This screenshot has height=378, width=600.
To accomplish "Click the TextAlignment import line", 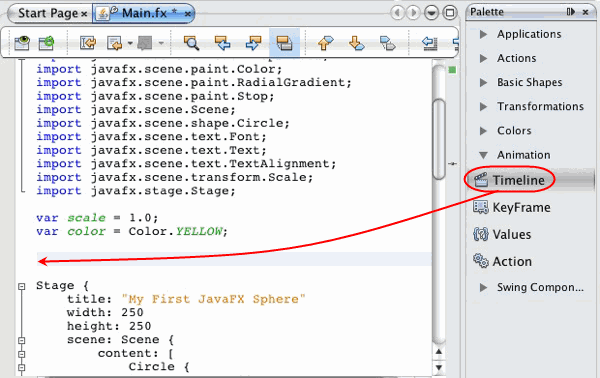I will tap(186, 163).
